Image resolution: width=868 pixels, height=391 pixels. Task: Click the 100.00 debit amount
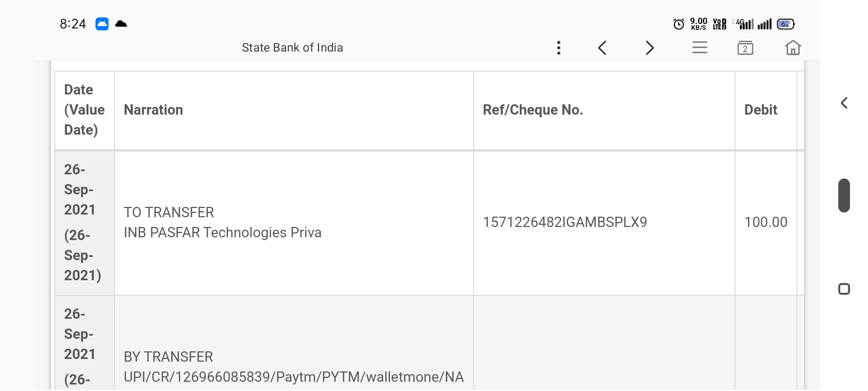(x=765, y=222)
